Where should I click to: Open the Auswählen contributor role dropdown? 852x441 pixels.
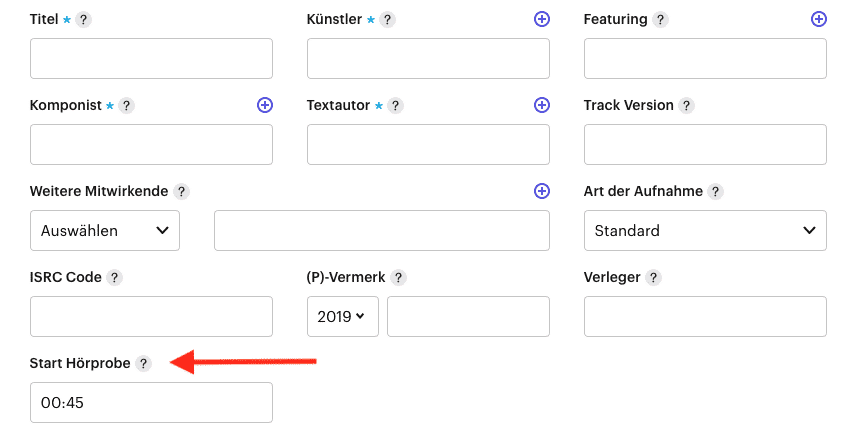pyautogui.click(x=105, y=231)
